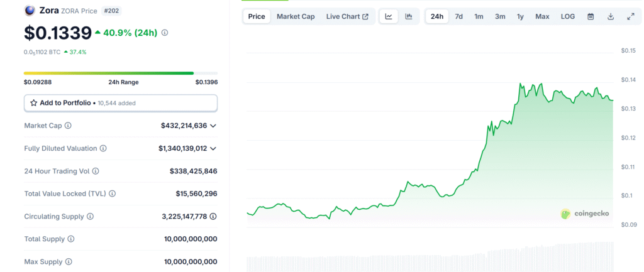Expand the Market Cap details chevron

click(213, 126)
